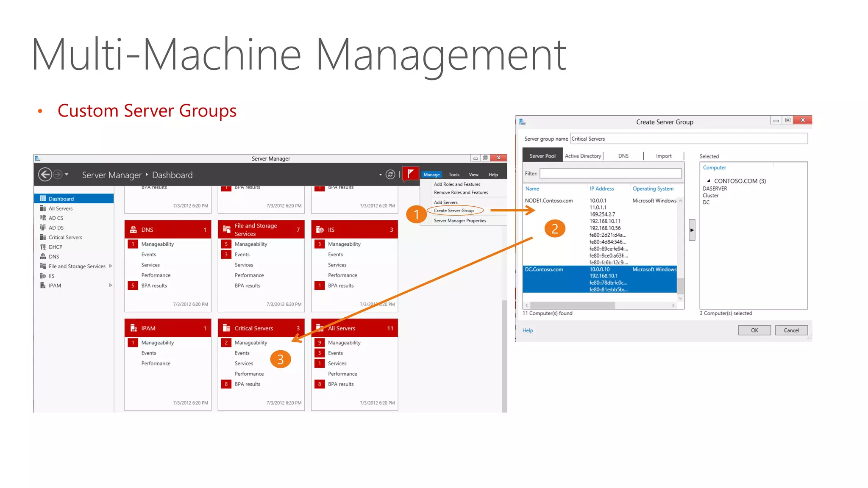Image resolution: width=868 pixels, height=488 pixels.
Task: Click the All Servers tile header icon
Action: pos(320,328)
